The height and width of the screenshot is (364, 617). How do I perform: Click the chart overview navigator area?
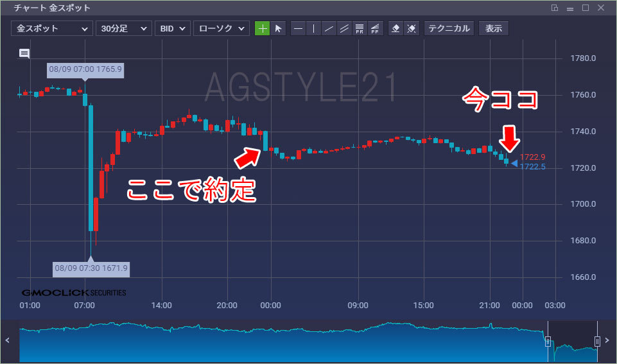click(308, 342)
